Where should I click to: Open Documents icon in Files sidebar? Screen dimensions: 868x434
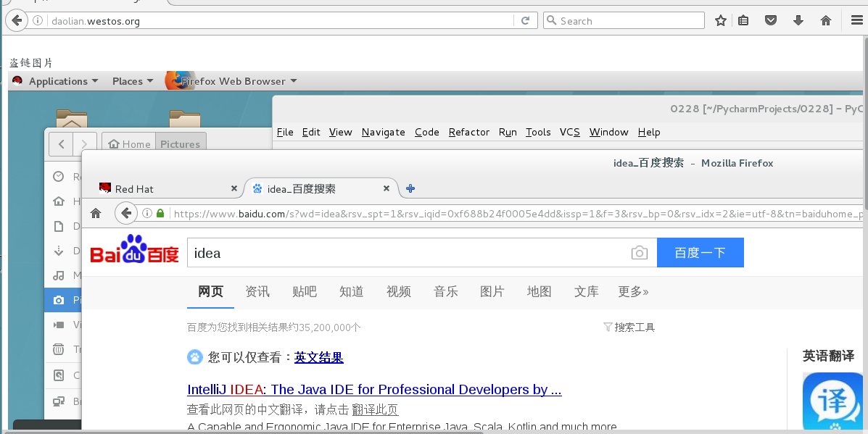(58, 226)
